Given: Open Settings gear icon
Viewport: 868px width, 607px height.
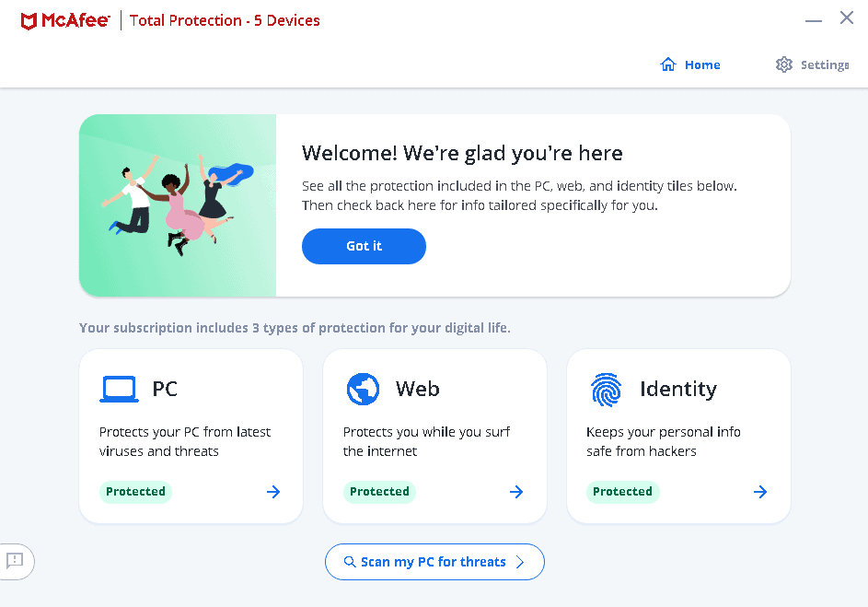Looking at the screenshot, I should tap(784, 64).
